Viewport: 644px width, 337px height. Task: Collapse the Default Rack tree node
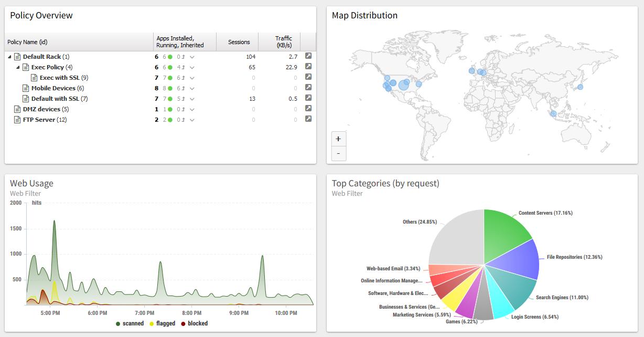10,57
